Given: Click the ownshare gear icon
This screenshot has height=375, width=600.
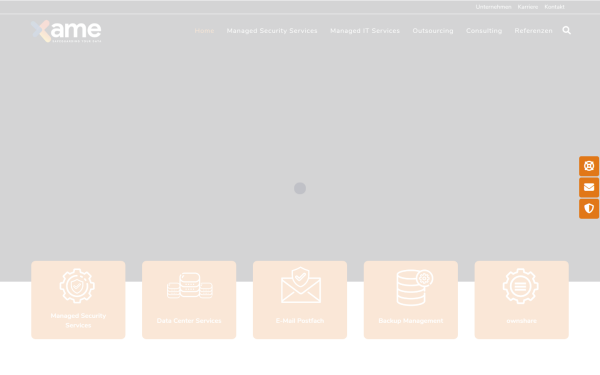Looking at the screenshot, I should coord(520,286).
